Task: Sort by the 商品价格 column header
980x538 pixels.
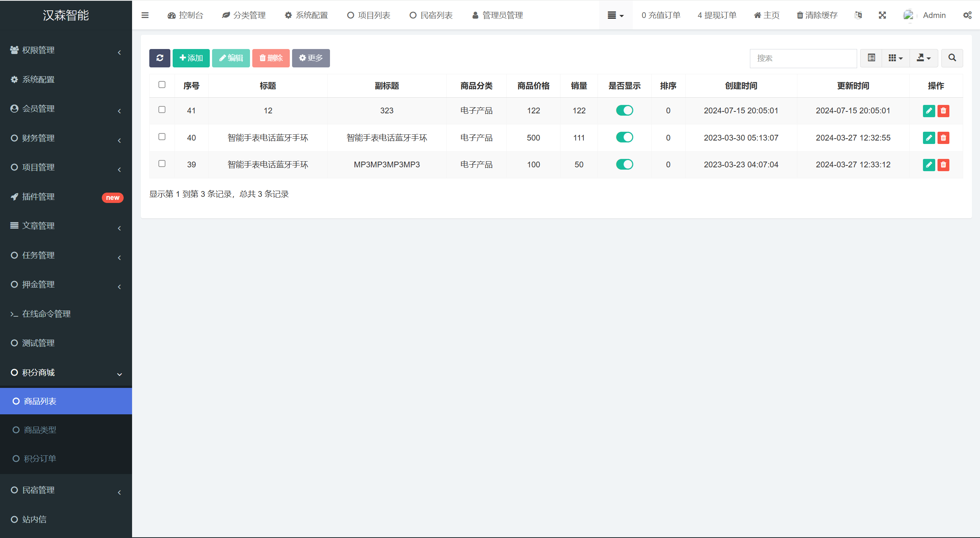Action: [533, 86]
